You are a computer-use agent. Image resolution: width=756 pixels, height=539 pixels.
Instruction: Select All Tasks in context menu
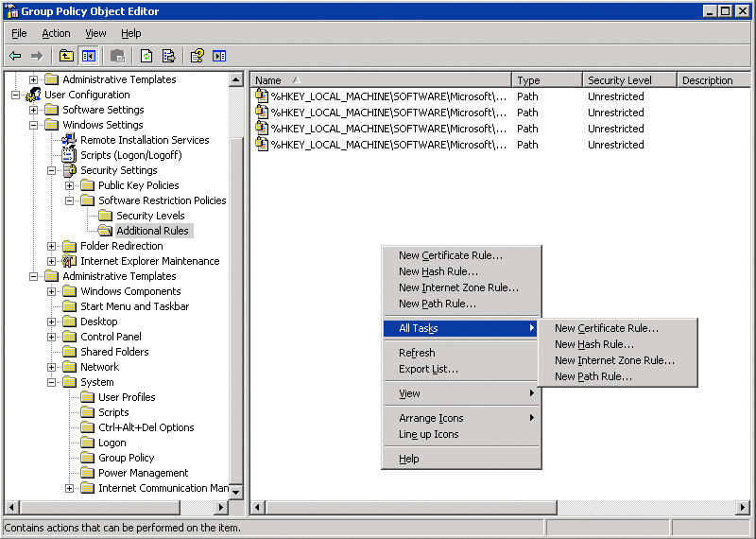pyautogui.click(x=460, y=328)
